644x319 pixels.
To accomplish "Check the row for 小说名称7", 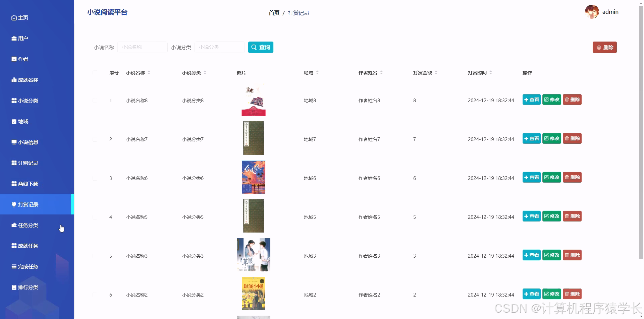I will click(x=95, y=139).
